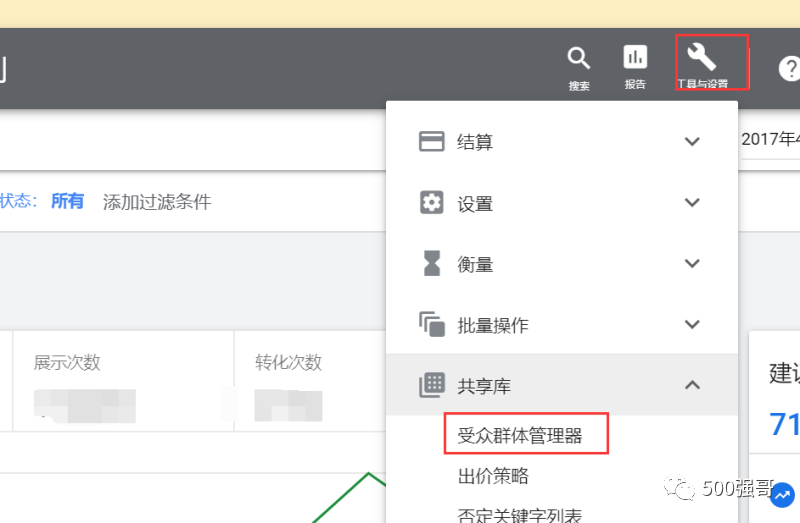Image resolution: width=800 pixels, height=523 pixels.
Task: Click 添加过滤条件 to add a filter
Action: pyautogui.click(x=157, y=202)
